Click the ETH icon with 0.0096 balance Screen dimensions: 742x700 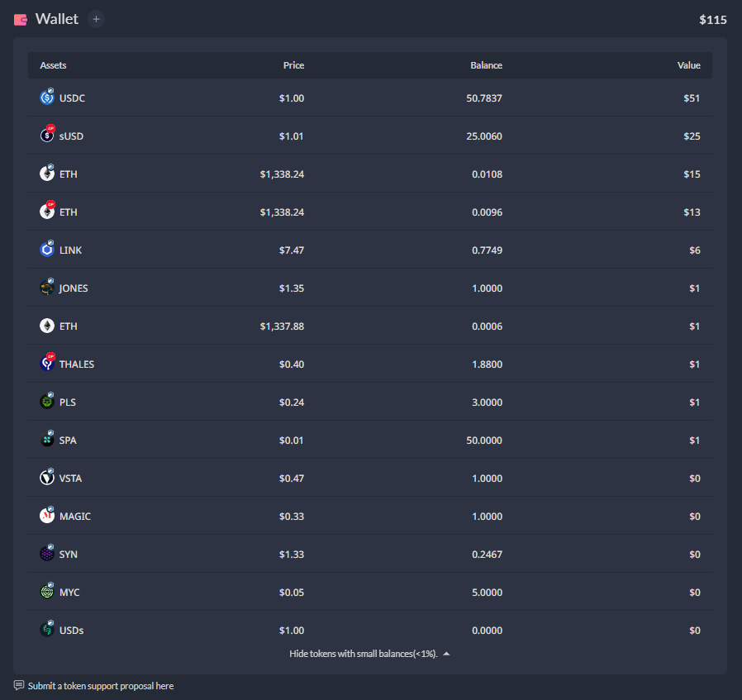[47, 211]
